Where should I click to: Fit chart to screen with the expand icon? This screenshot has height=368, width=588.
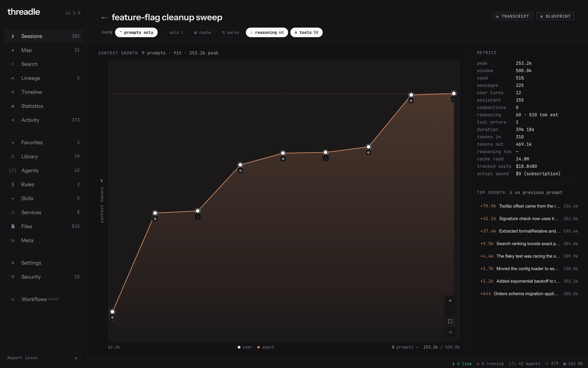[x=450, y=321]
